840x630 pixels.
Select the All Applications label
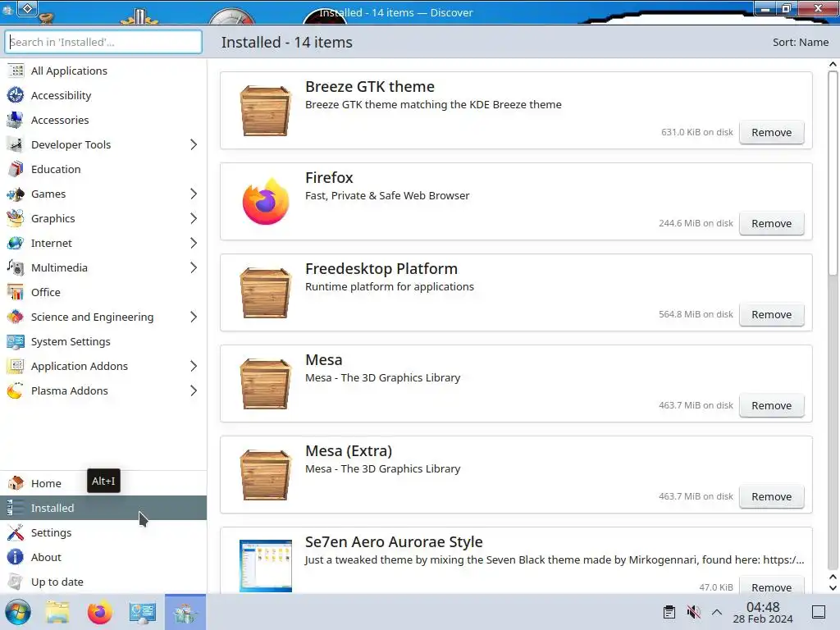pyautogui.click(x=69, y=71)
